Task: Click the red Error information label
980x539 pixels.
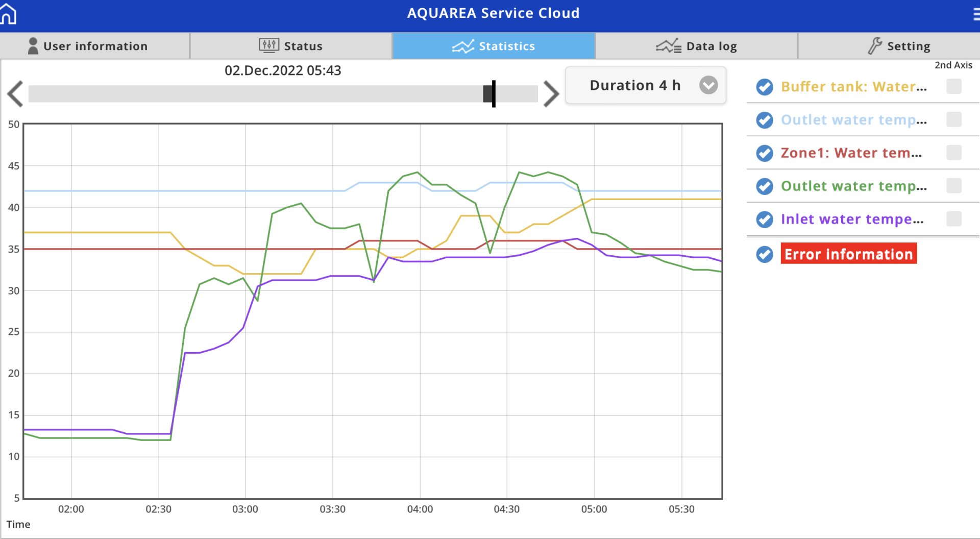Action: point(848,254)
